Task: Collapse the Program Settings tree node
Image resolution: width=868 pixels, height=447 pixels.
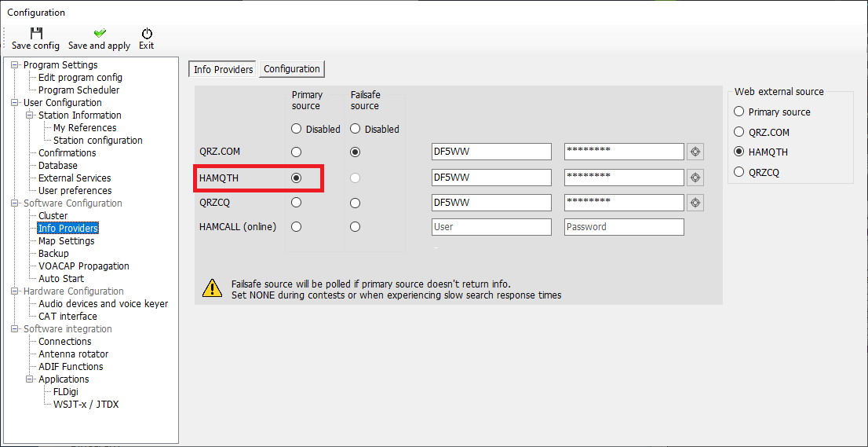Action: point(15,64)
